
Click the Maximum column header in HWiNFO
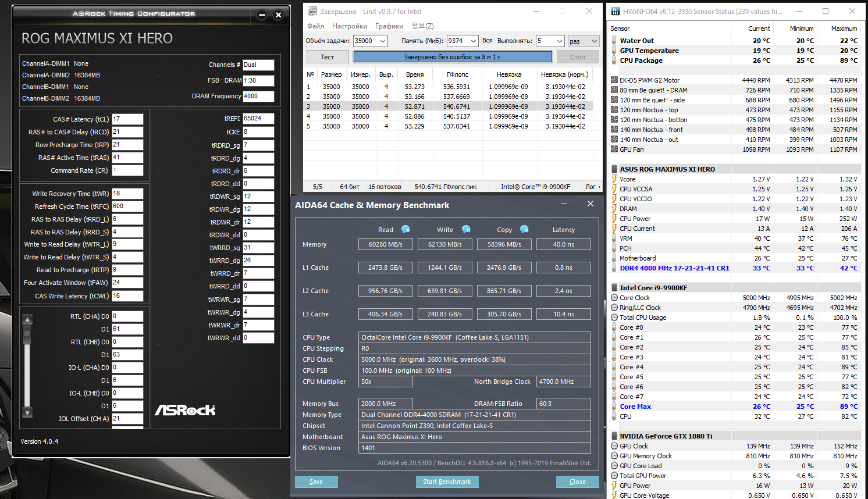point(844,28)
